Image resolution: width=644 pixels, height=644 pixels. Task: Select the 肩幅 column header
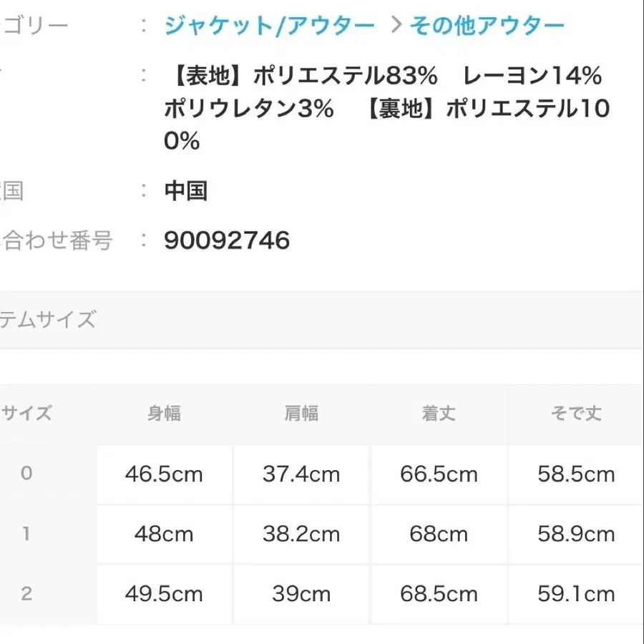click(301, 414)
